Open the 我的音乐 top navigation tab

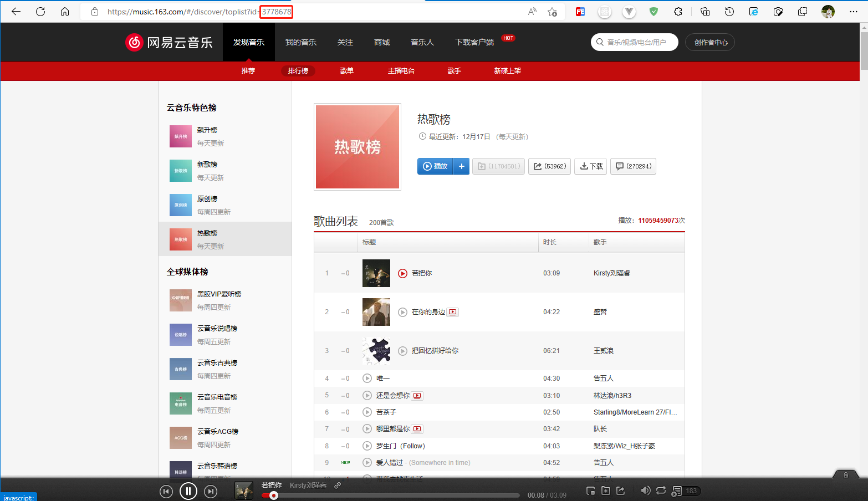(301, 42)
